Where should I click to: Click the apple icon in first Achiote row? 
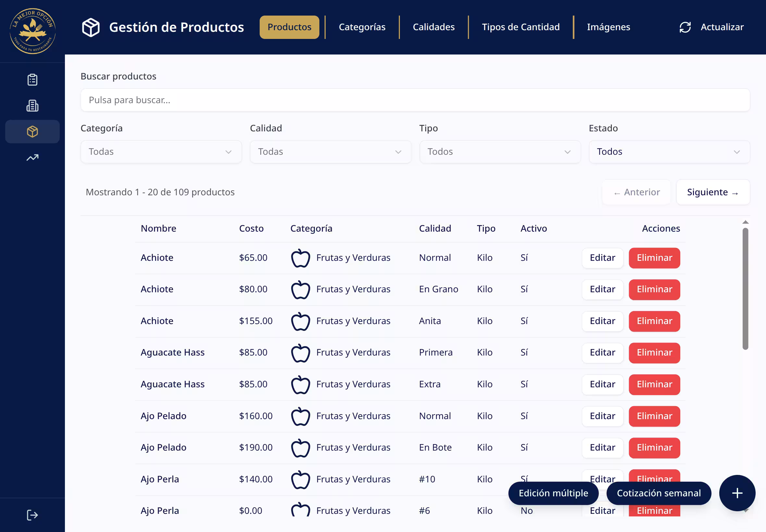point(301,258)
